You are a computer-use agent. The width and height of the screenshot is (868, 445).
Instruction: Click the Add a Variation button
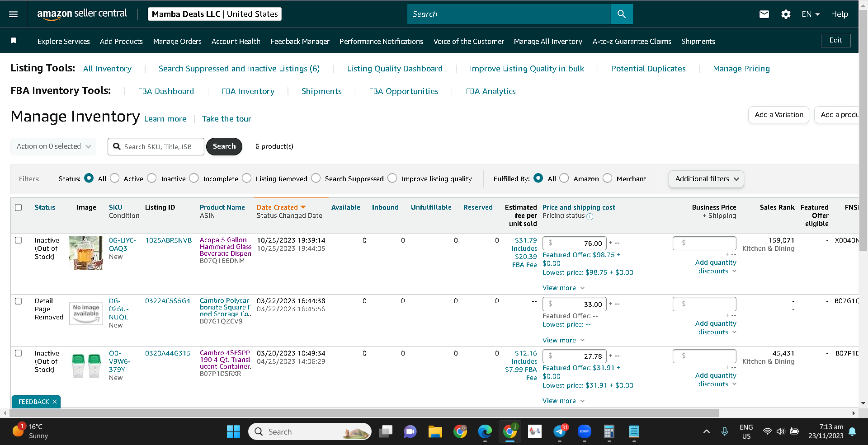click(779, 115)
